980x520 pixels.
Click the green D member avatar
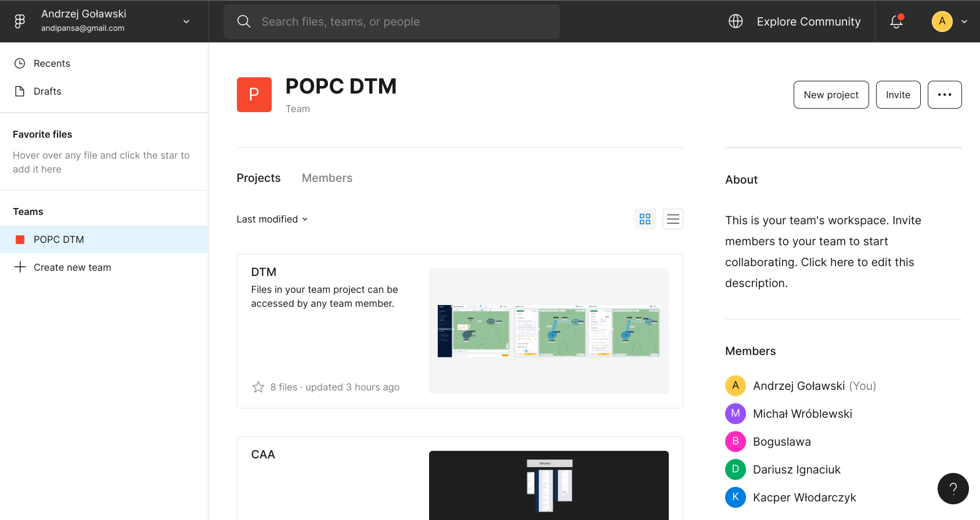[736, 469]
